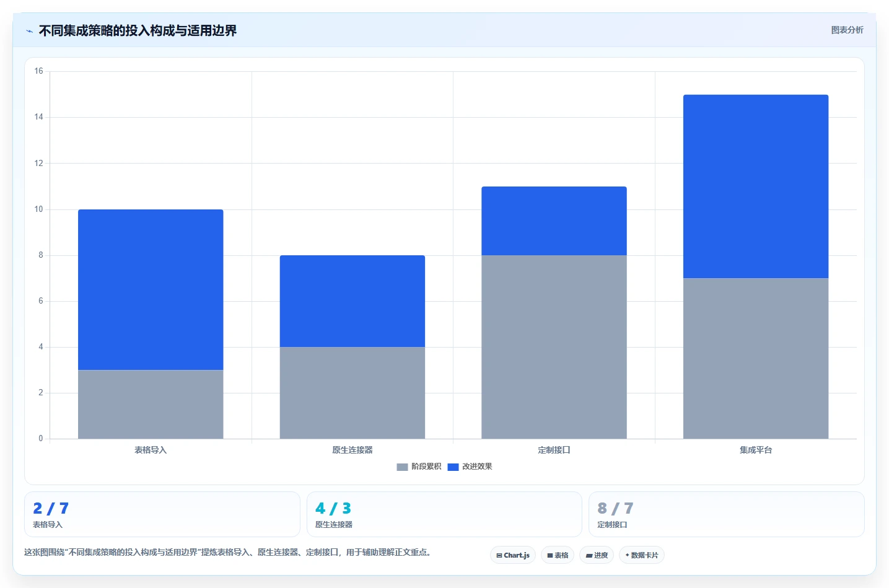889x588 pixels.
Task: Click the 进度 tag chip
Action: (597, 555)
